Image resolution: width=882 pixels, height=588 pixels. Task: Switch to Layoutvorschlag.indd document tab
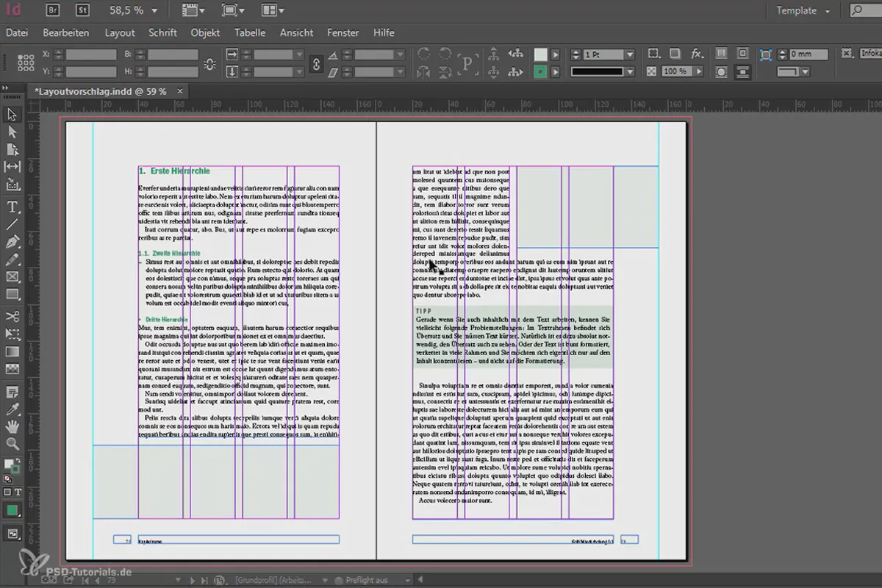pos(101,91)
